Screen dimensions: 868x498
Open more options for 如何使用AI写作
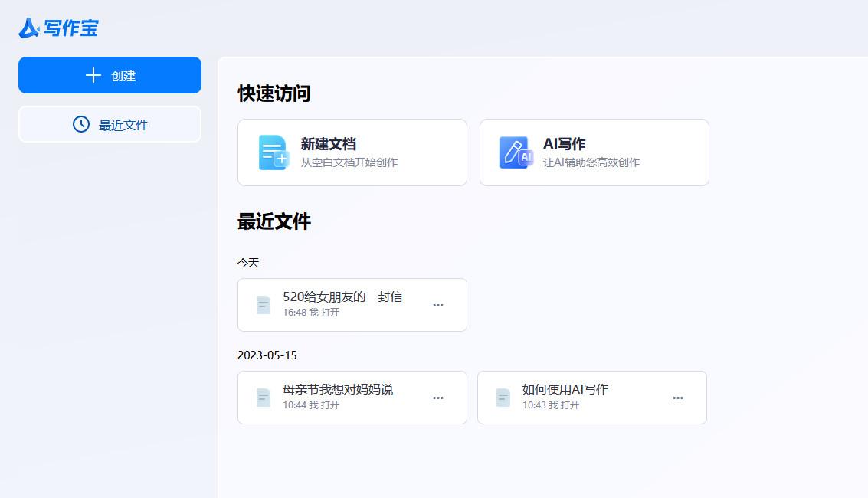(x=677, y=398)
